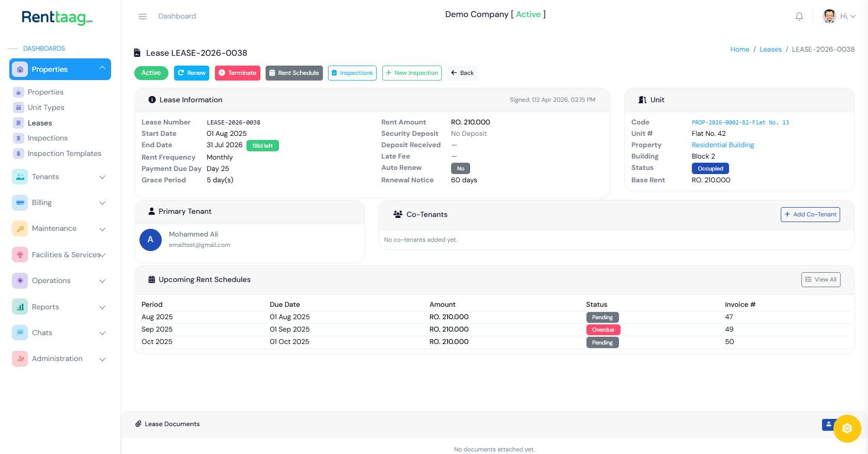
Task: Click the Reports chart icon
Action: pyautogui.click(x=20, y=307)
